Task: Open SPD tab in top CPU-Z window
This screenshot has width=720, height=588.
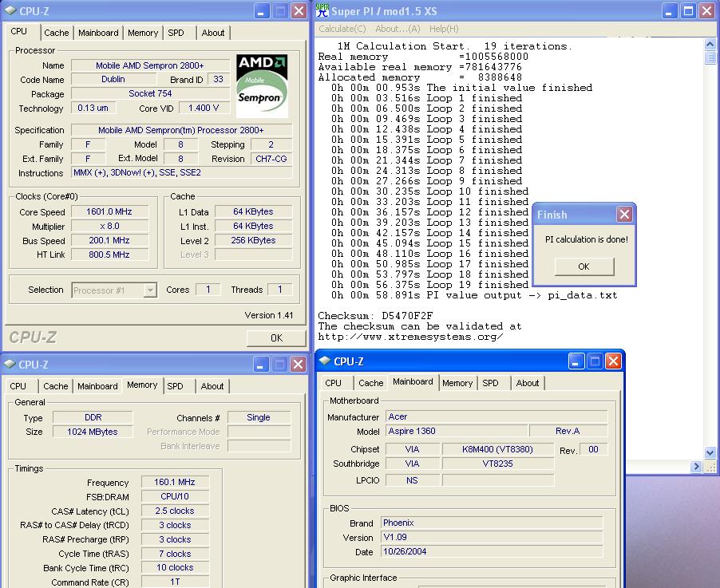Action: tap(176, 33)
